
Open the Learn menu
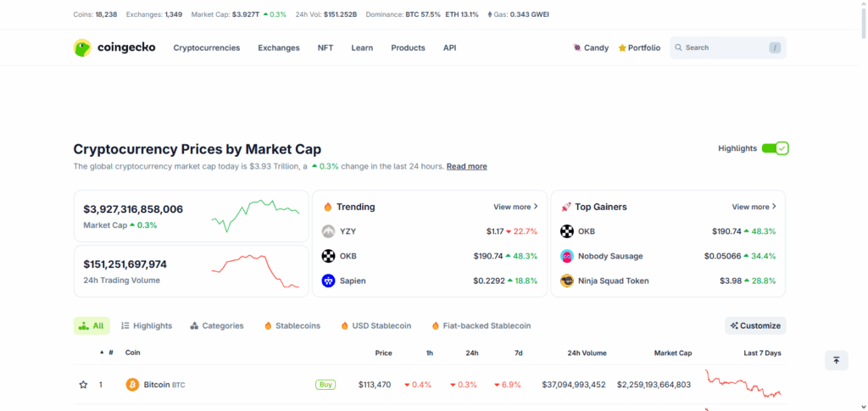click(x=362, y=48)
